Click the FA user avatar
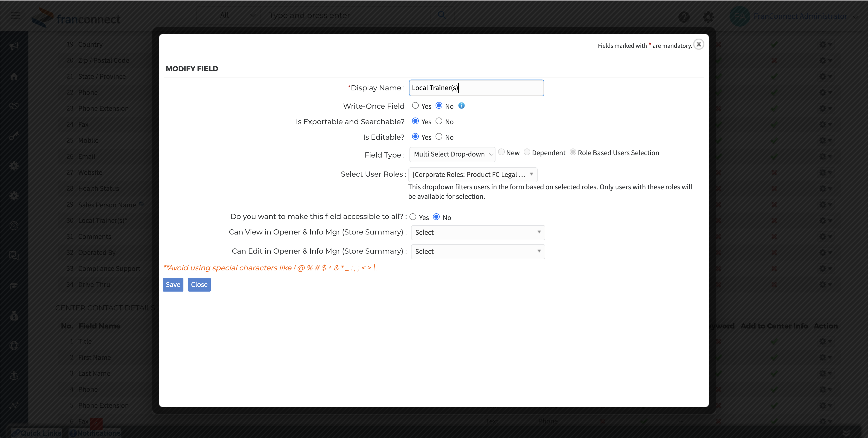This screenshot has height=438, width=868. point(739,16)
